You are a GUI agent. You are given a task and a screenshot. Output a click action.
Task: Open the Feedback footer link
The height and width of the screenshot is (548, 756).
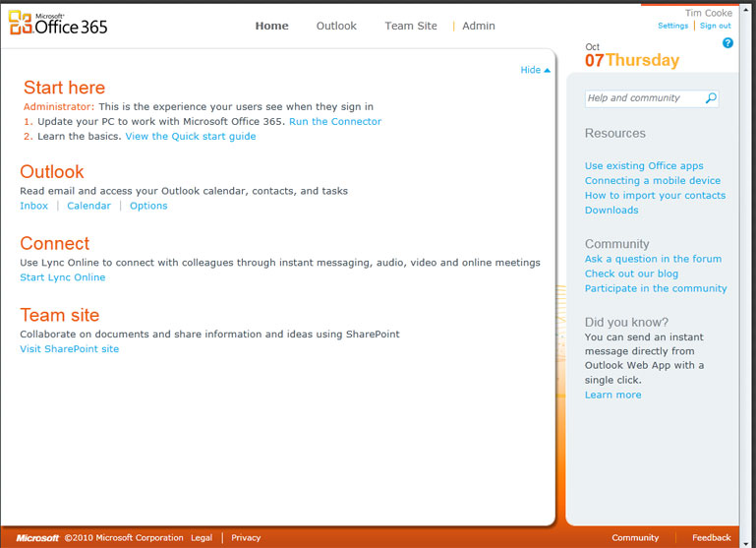click(x=712, y=538)
